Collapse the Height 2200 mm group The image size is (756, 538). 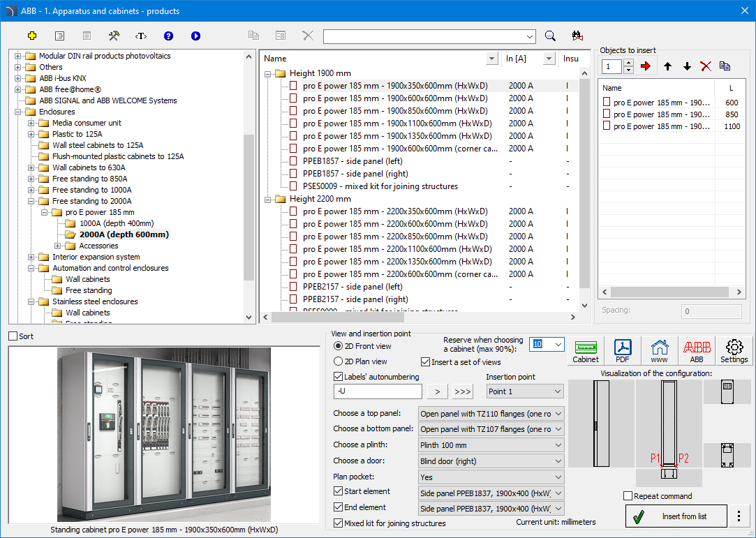(267, 199)
